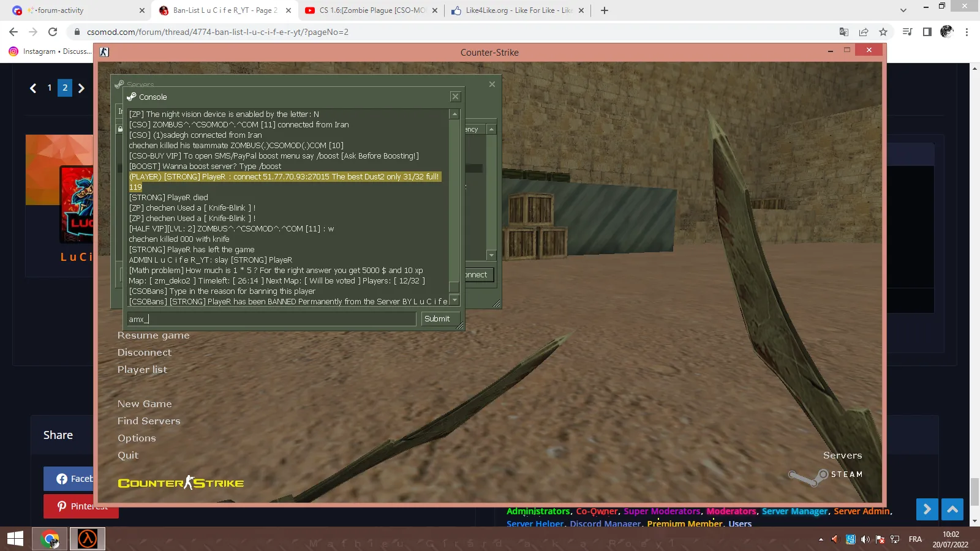Open the tab search dropdown arrow
980x551 pixels.
coord(903,10)
